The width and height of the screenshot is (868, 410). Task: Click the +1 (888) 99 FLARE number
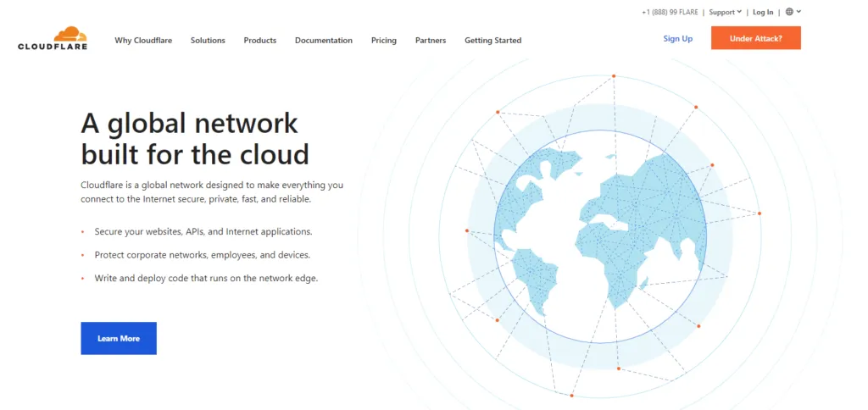pos(670,12)
